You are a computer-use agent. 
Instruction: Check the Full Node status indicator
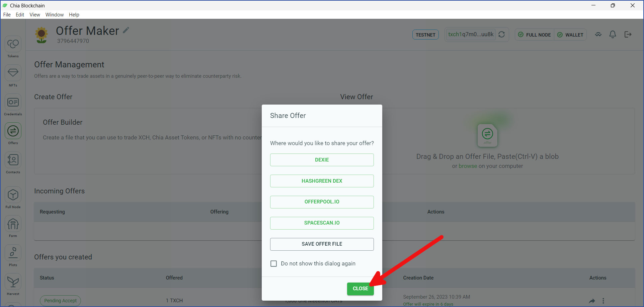535,35
